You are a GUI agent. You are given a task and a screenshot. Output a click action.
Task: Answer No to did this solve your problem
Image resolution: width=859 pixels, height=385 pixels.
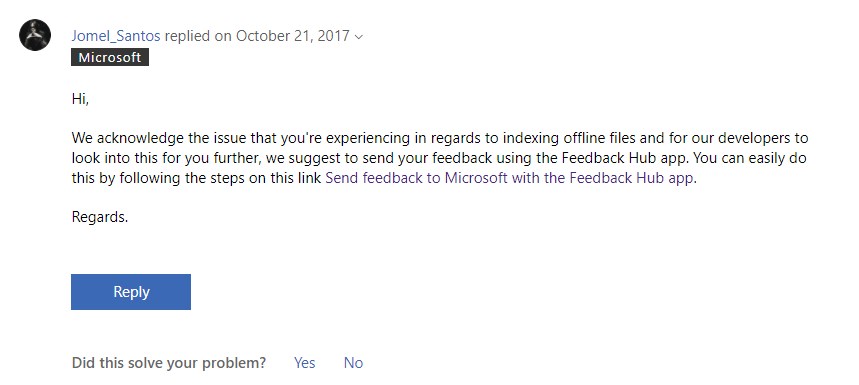point(353,363)
